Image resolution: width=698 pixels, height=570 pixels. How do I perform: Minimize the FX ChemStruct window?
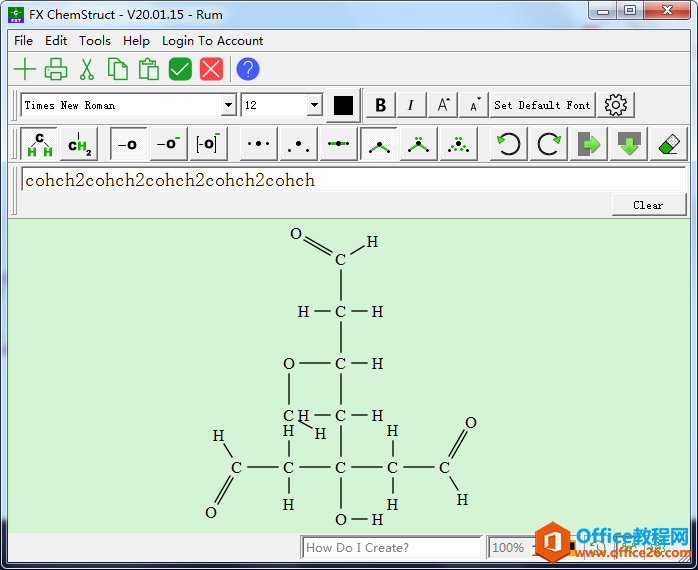pos(603,12)
